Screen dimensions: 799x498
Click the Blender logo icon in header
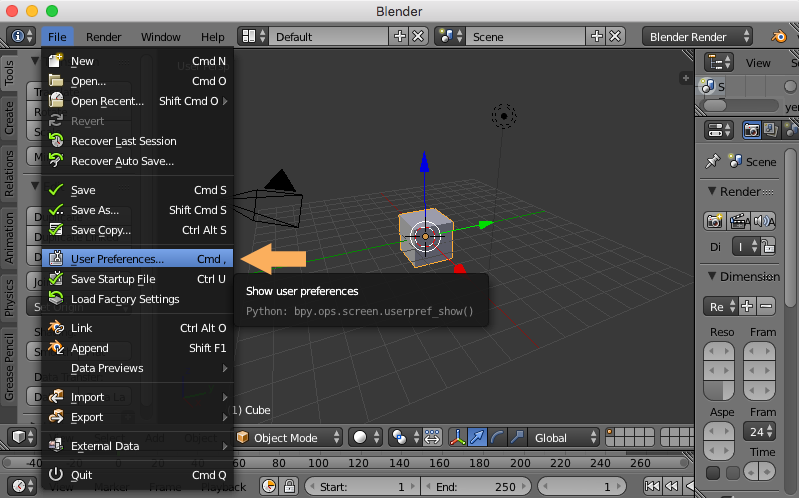(779, 37)
